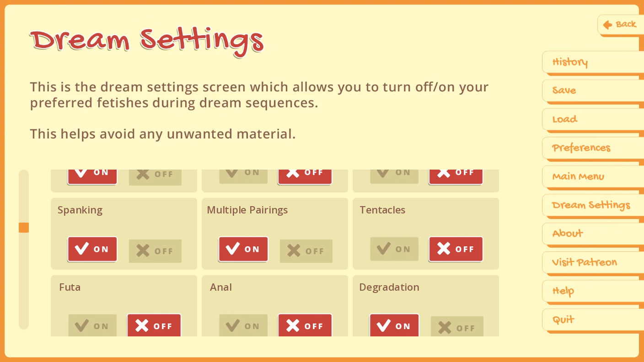Select Dream Settings in side menu
This screenshot has height=362, width=644.
(x=591, y=205)
